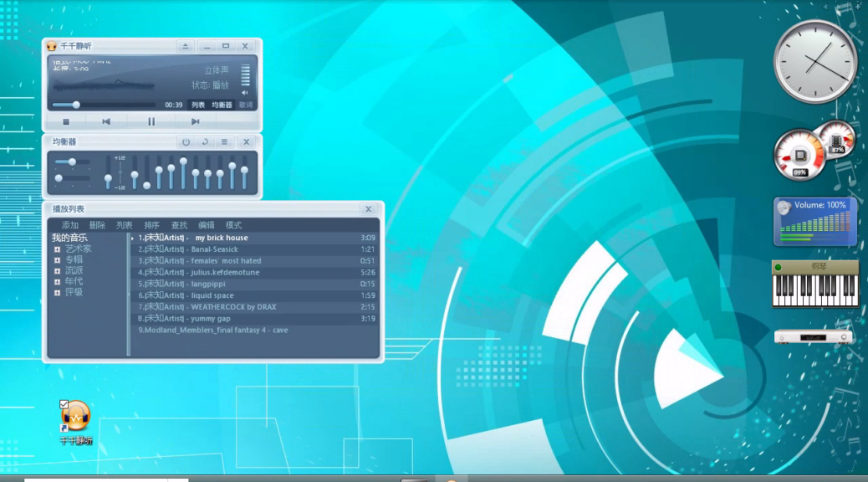
Task: Pause the playing song
Action: [151, 121]
